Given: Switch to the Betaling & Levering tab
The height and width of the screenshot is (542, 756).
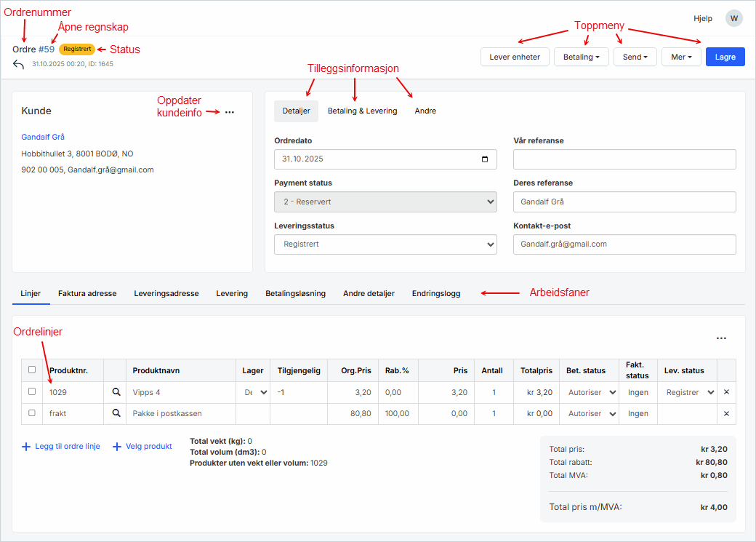Looking at the screenshot, I should pyautogui.click(x=362, y=111).
